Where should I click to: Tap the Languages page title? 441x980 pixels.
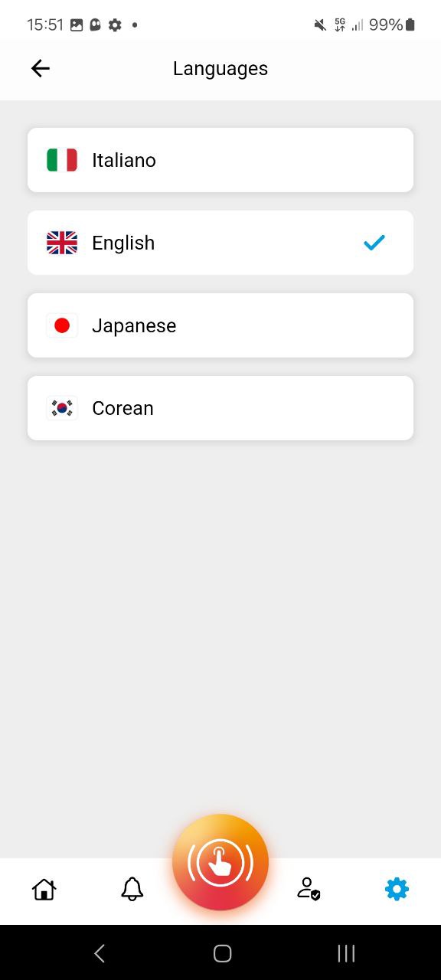pyautogui.click(x=220, y=68)
